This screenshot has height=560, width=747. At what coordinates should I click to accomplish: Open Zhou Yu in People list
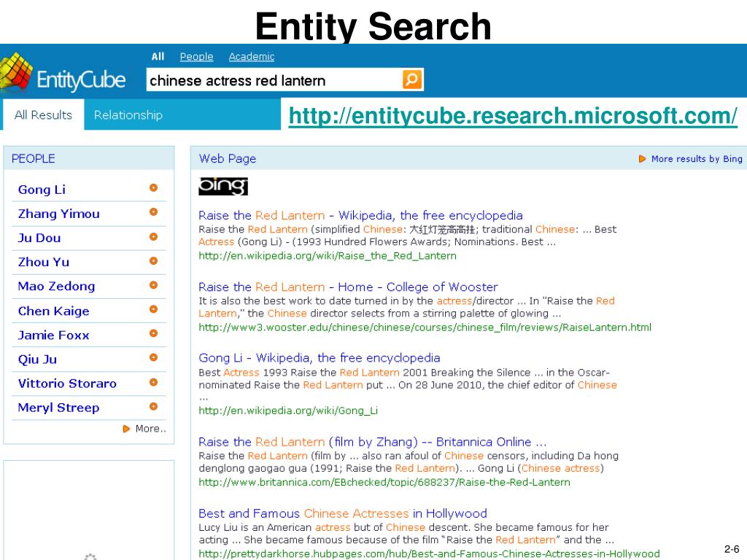click(x=43, y=262)
